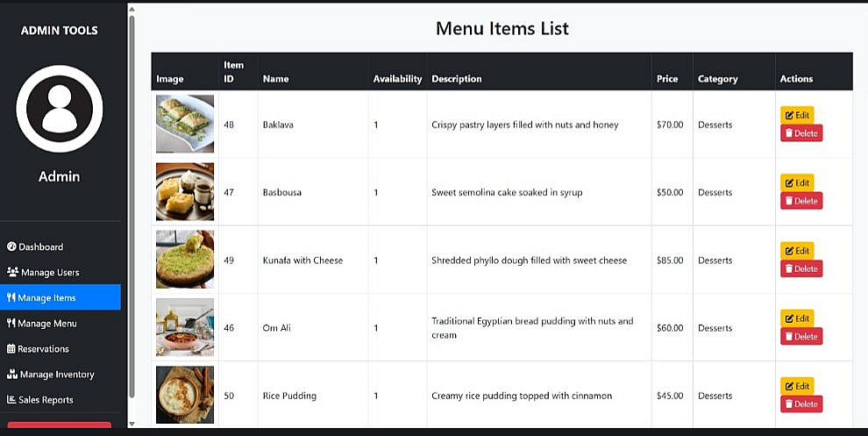Viewport: 868px width, 436px height.
Task: Open the Om Ali thumbnail image
Action: point(185,327)
